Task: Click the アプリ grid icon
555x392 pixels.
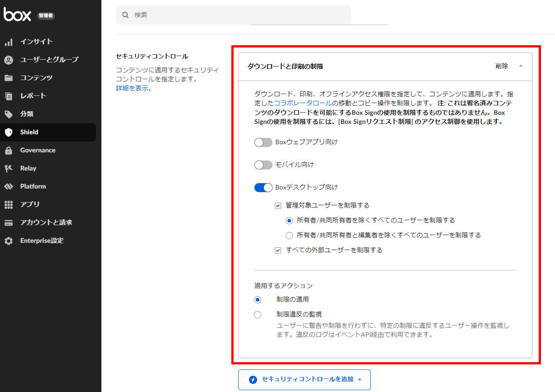Action: tap(9, 205)
